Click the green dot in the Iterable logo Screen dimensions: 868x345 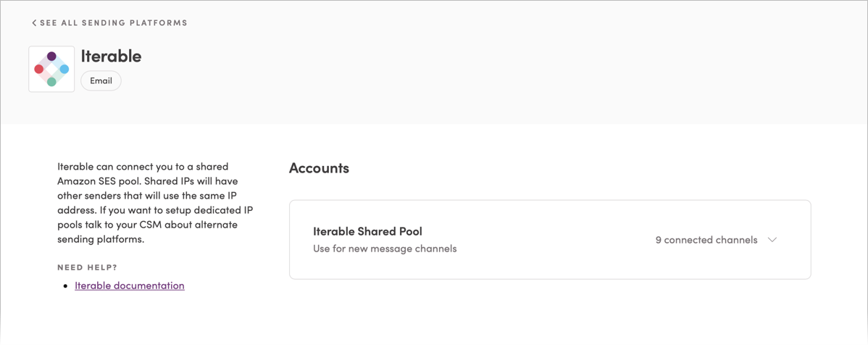tap(51, 82)
